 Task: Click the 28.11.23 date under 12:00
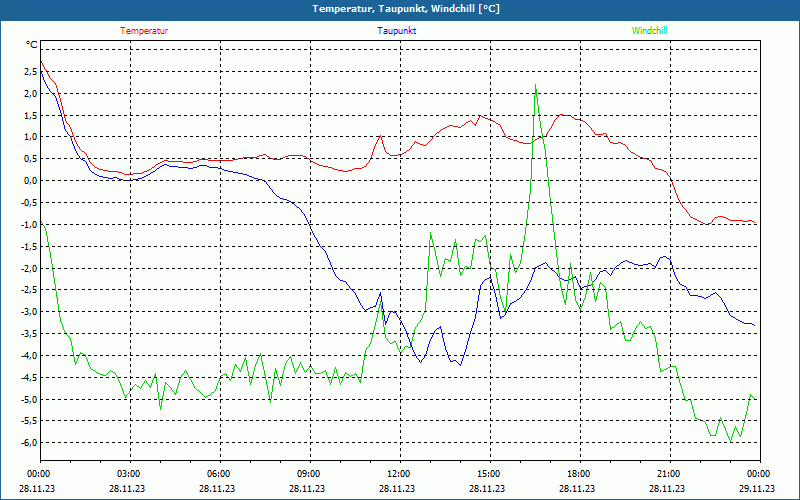click(397, 488)
